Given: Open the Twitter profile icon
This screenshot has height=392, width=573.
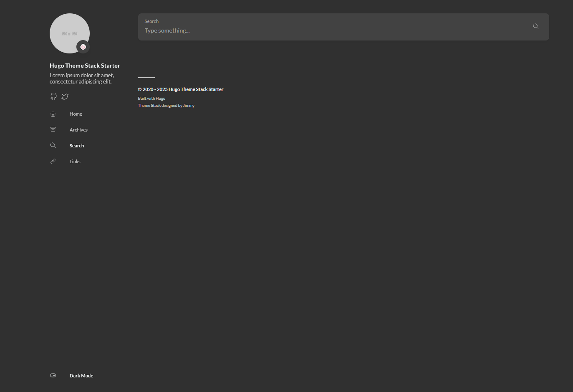Looking at the screenshot, I should pos(65,96).
